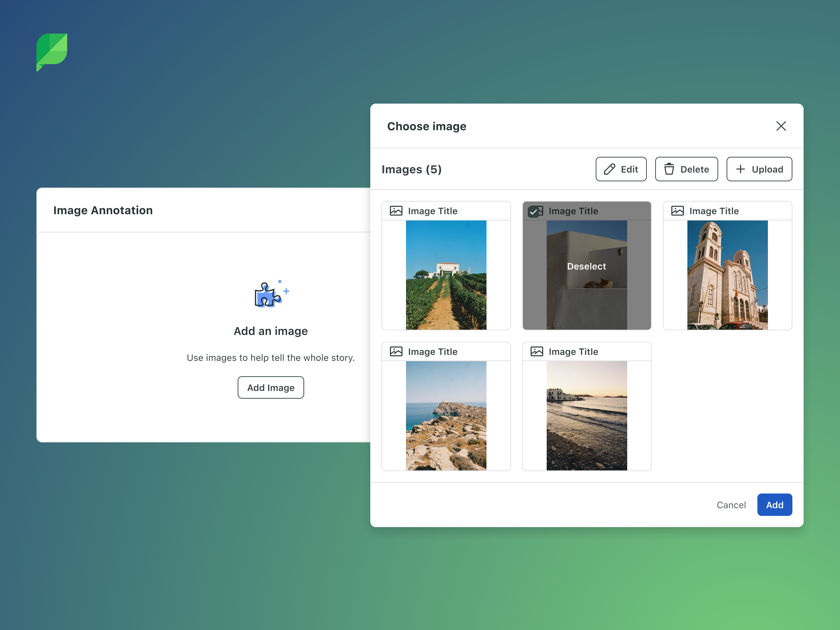
Task: Click image icon on sunset beach card header
Action: click(537, 352)
